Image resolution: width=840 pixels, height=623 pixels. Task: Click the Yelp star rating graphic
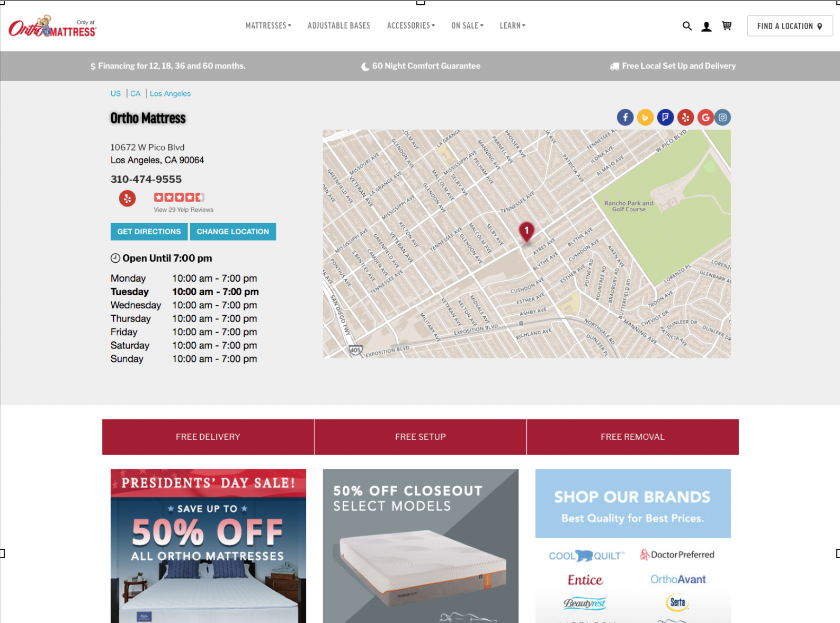click(x=179, y=197)
